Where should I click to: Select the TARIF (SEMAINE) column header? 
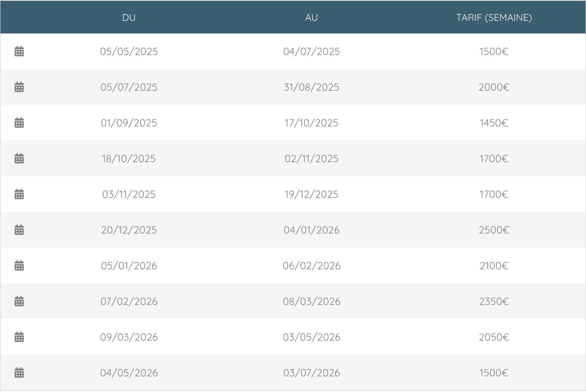[x=494, y=17]
